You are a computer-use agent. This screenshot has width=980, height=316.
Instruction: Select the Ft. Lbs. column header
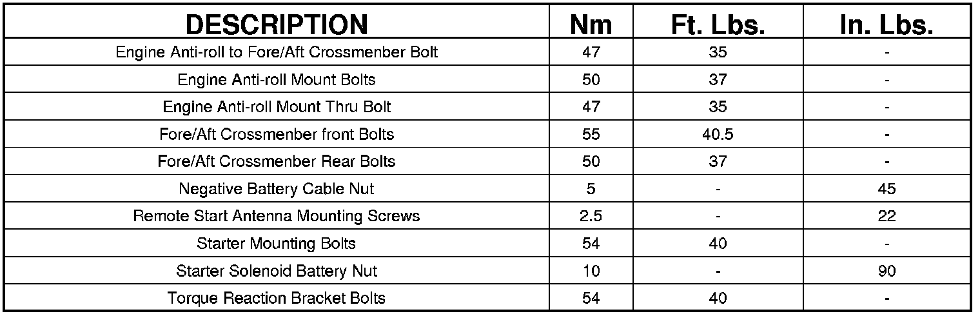tap(717, 25)
